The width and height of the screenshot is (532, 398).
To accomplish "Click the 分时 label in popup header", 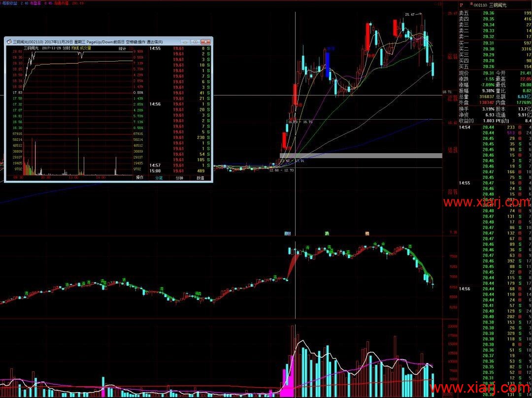I will point(66,48).
